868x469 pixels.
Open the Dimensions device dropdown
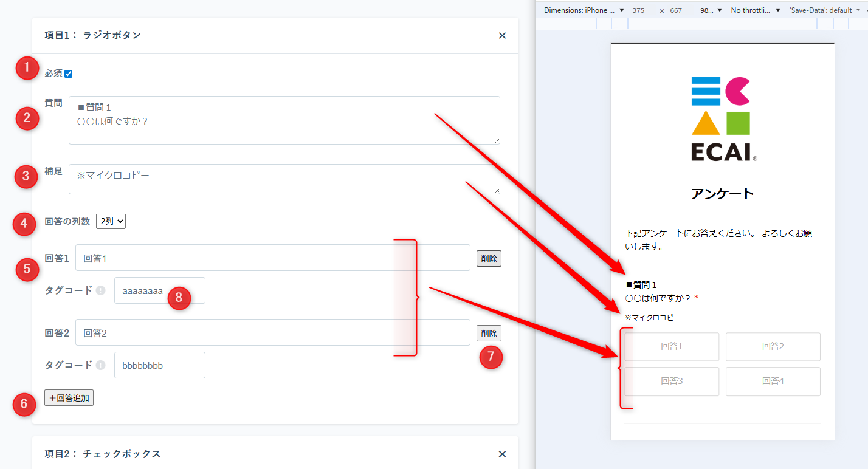pos(584,10)
